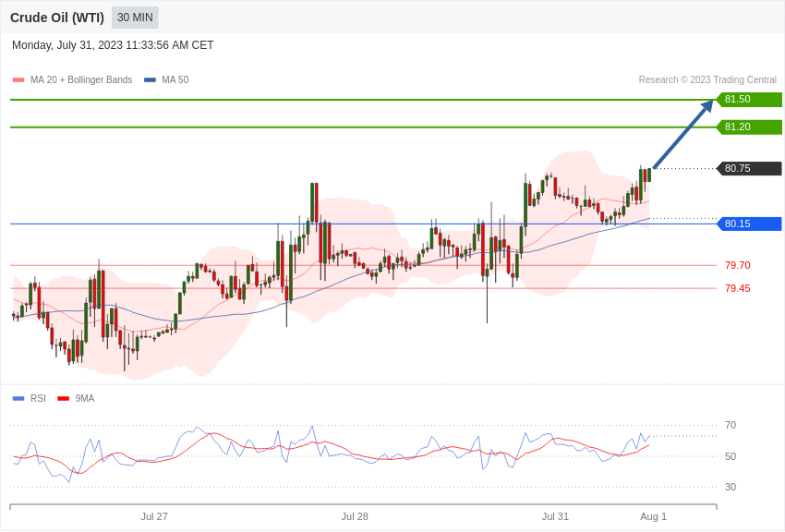Click the MA 50 legend label
The image size is (785, 532).
coord(175,80)
